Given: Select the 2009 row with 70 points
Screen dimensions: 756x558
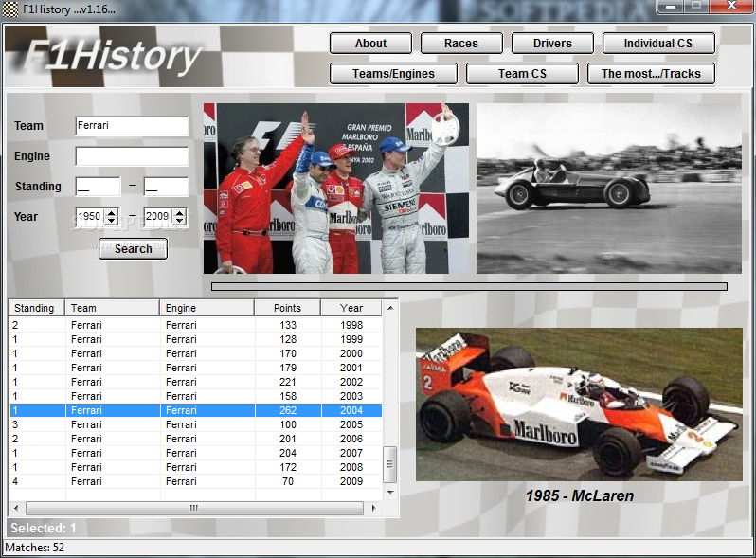Looking at the screenshot, I should click(x=196, y=481).
